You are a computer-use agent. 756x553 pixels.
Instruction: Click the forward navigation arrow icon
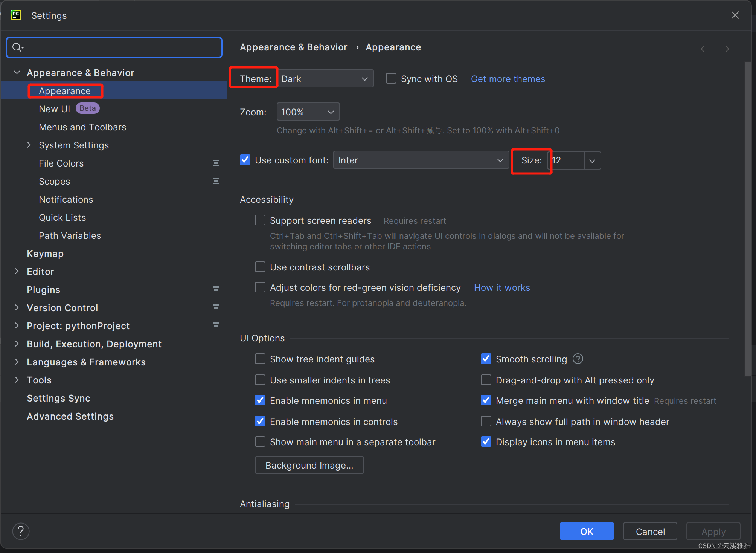(x=724, y=49)
